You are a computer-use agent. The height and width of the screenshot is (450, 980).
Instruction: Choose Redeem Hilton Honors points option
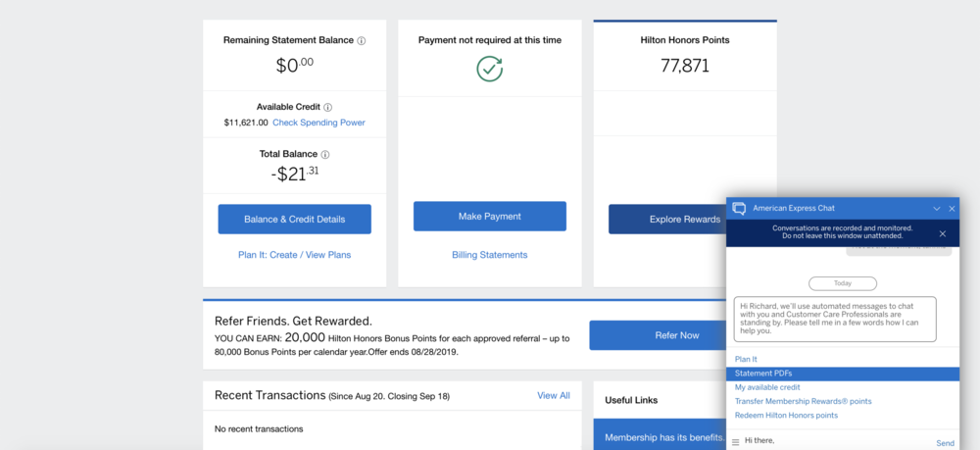(786, 416)
